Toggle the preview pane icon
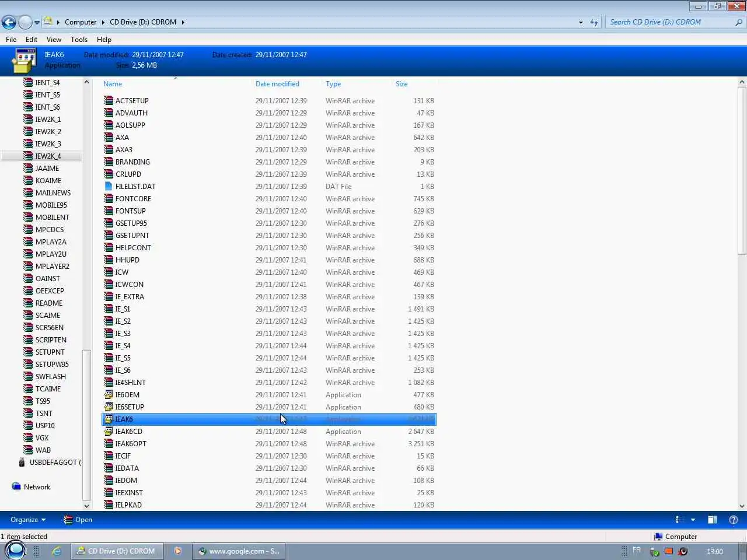This screenshot has height=560, width=747. coord(713,520)
